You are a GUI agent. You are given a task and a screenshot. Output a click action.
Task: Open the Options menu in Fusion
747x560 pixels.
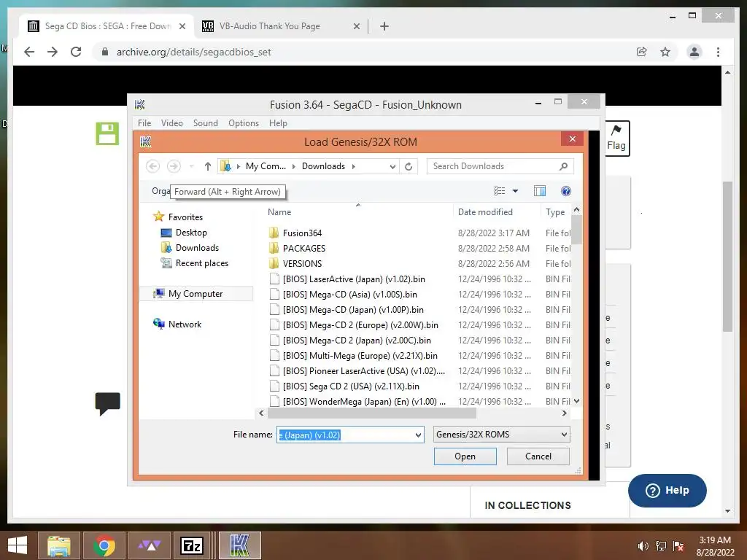244,122
